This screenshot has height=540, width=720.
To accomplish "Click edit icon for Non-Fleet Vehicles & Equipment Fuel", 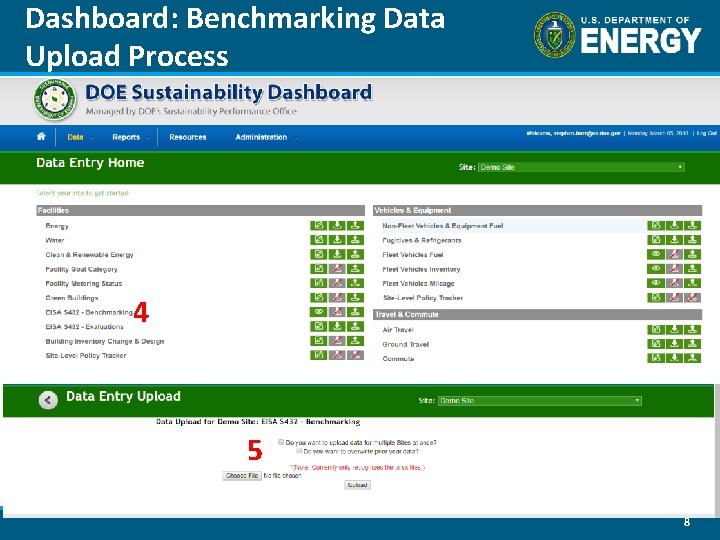I will [656, 225].
